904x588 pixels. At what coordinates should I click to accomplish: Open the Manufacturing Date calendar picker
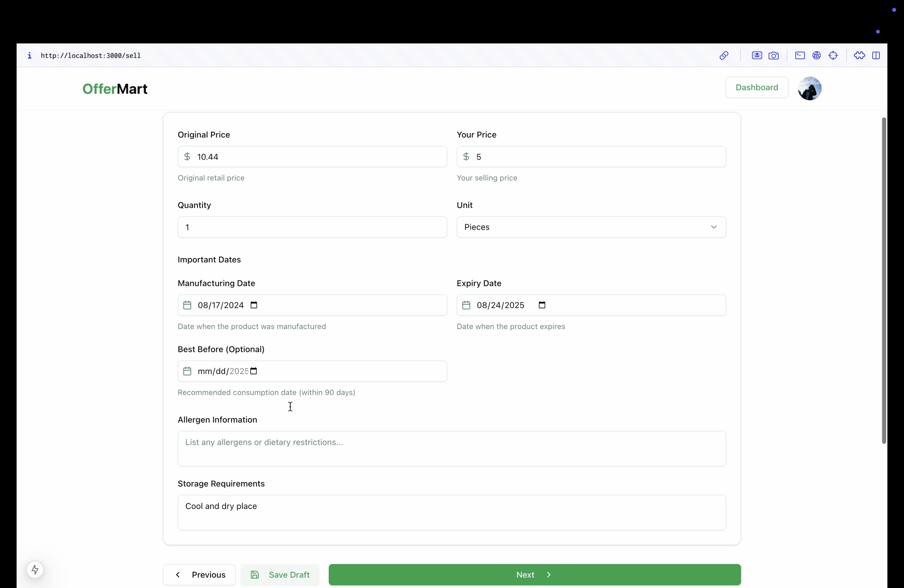point(254,305)
